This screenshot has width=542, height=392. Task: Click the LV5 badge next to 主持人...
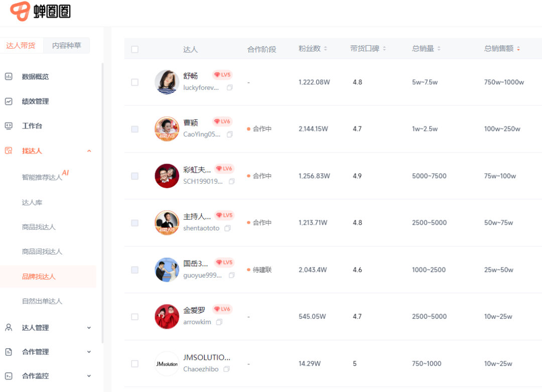[224, 215]
